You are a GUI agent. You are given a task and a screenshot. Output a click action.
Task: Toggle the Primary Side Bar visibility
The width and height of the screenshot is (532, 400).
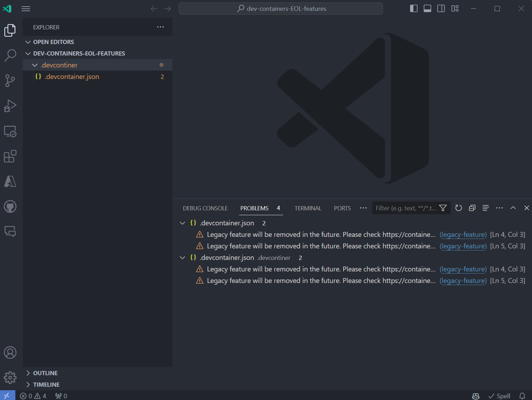point(414,8)
